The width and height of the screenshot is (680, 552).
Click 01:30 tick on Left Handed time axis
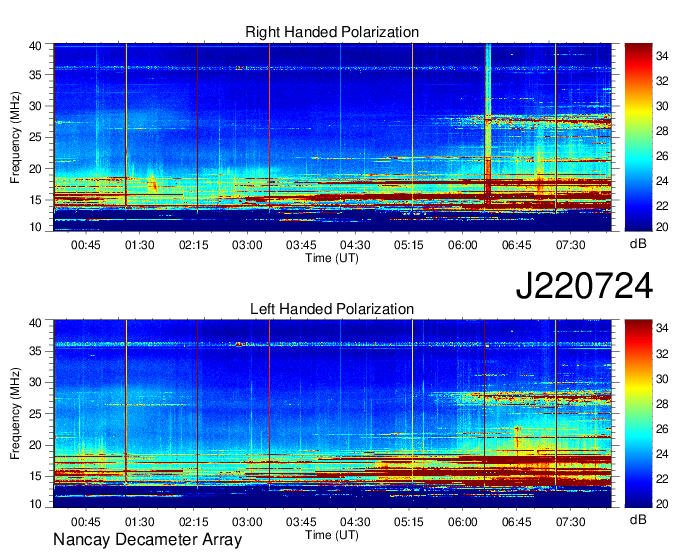tap(140, 522)
